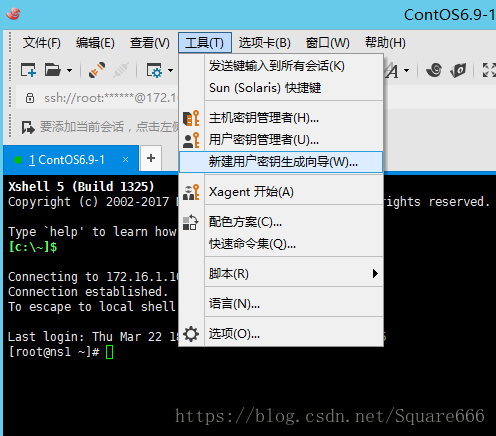This screenshot has width=496, height=436.
Task: Open 快速命令集(Q)... menu entry
Action: 281,244
